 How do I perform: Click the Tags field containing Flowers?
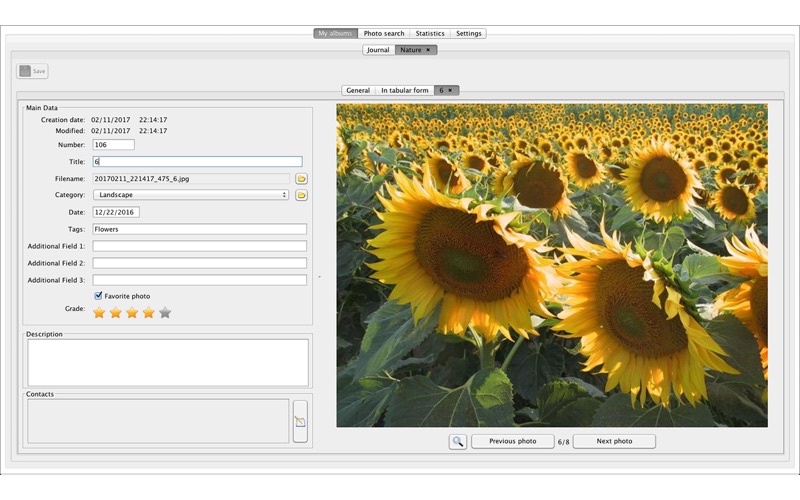click(199, 229)
